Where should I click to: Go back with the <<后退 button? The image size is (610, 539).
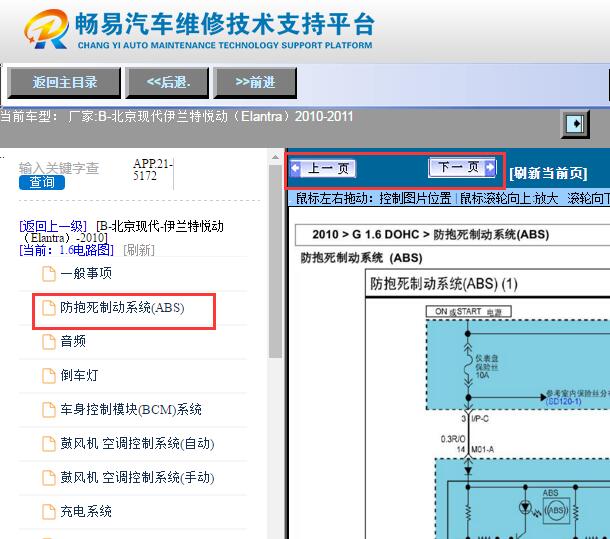[167, 83]
